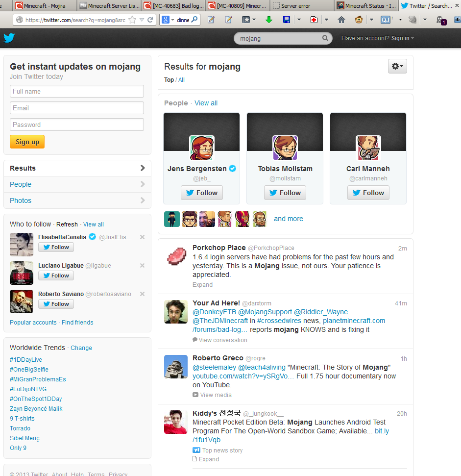Open dropdown arrow next to Greasemonkey icon

point(371,20)
